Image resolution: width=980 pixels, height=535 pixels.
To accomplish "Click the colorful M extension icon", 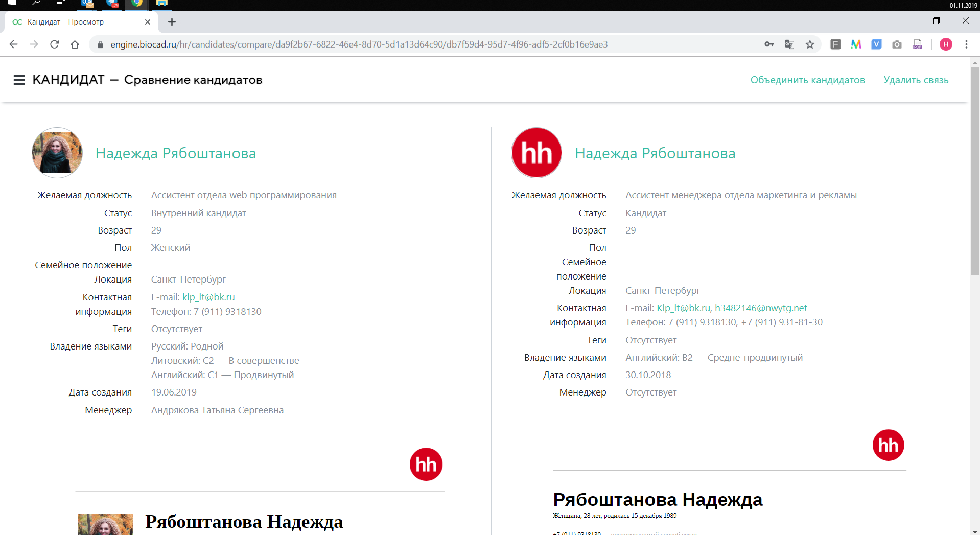I will pyautogui.click(x=856, y=44).
